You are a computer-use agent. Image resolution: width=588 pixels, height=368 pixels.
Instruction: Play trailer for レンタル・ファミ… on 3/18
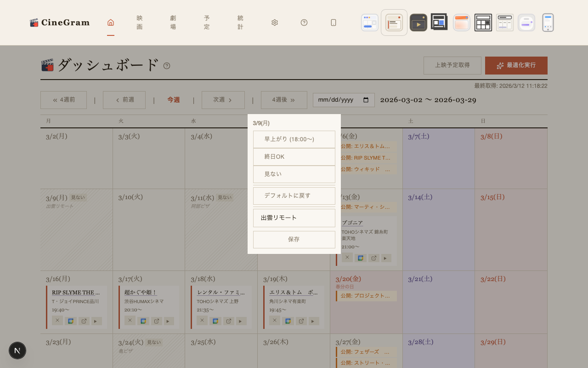tap(241, 321)
